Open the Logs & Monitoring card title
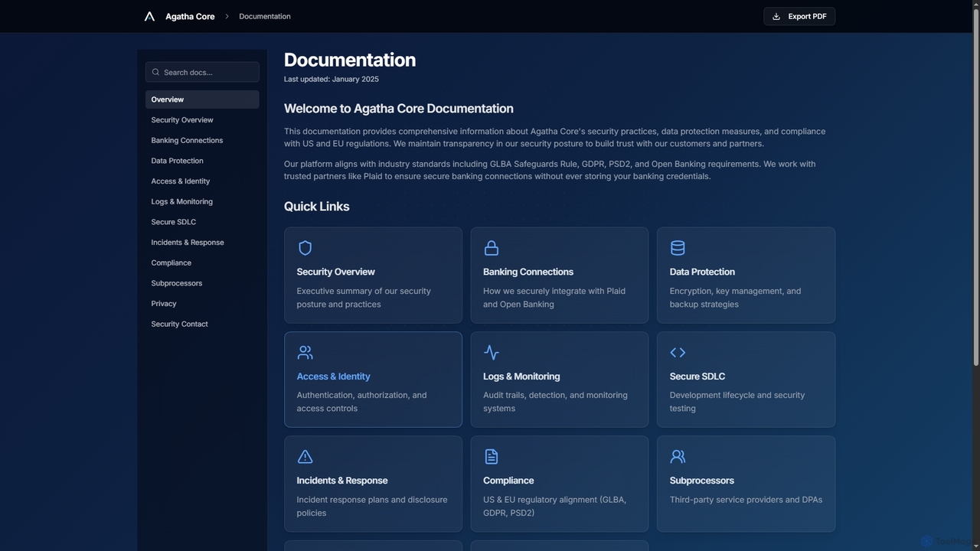 521,377
